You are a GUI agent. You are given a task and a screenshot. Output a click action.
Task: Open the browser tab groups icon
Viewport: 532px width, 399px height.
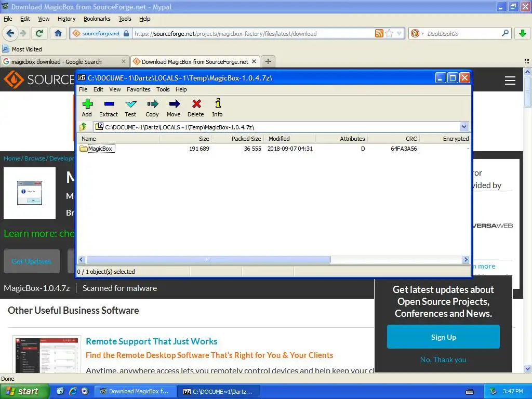pos(527,61)
